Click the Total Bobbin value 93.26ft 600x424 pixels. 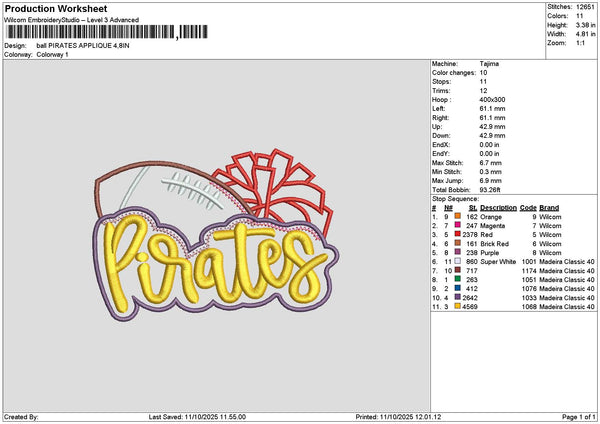(x=490, y=190)
